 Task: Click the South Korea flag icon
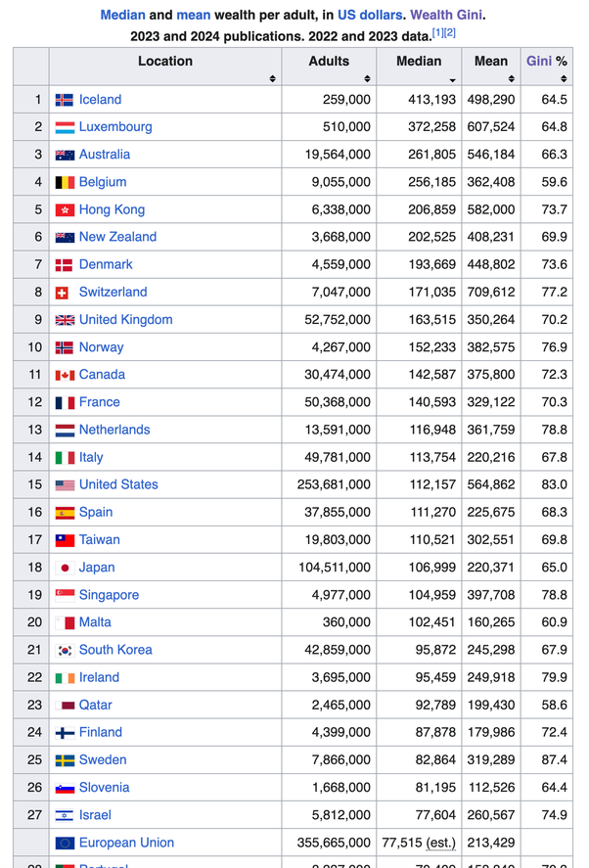coord(65,650)
